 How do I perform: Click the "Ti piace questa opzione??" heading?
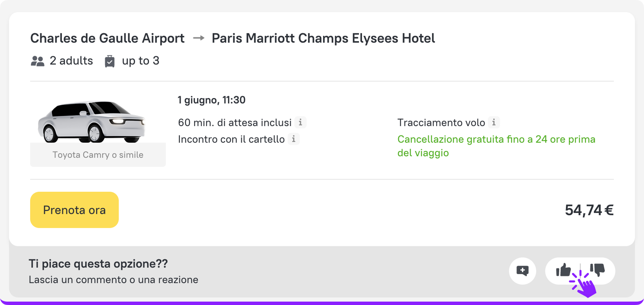coord(98,263)
